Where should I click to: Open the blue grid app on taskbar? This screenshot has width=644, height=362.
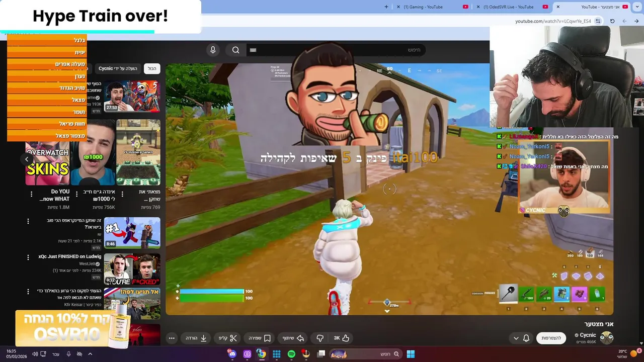point(276,354)
